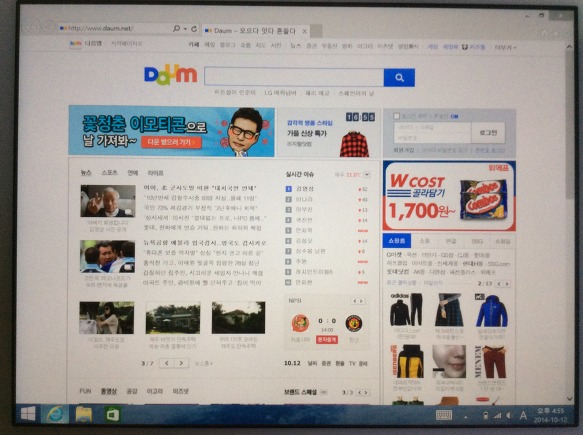The height and width of the screenshot is (435, 583).
Task: Close the Daum browser tab
Action: pos(305,31)
